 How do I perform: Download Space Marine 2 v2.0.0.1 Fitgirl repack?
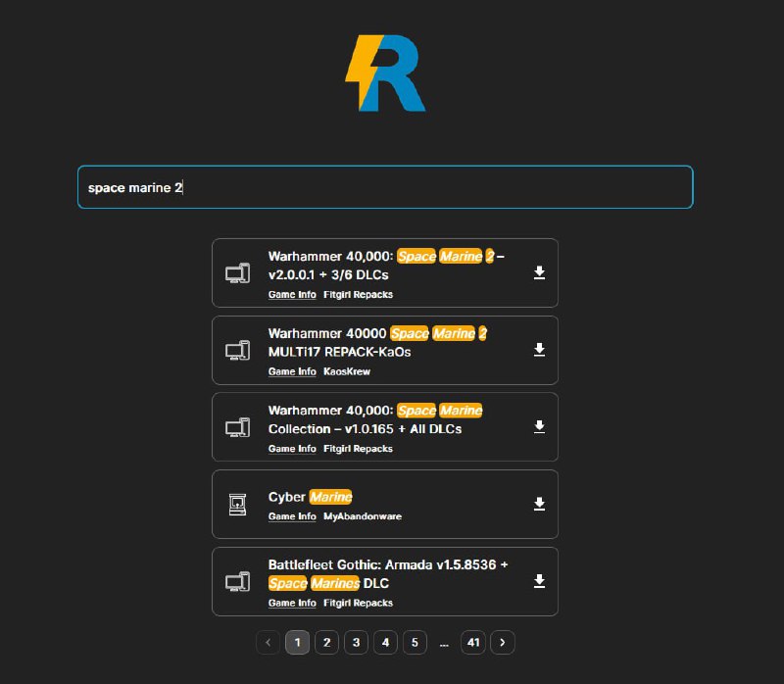pos(539,273)
